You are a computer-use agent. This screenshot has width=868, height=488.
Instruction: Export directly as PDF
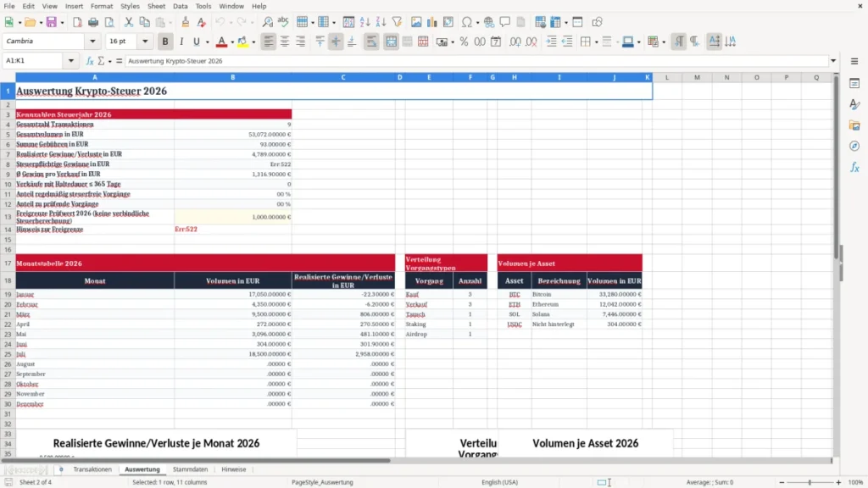click(77, 22)
